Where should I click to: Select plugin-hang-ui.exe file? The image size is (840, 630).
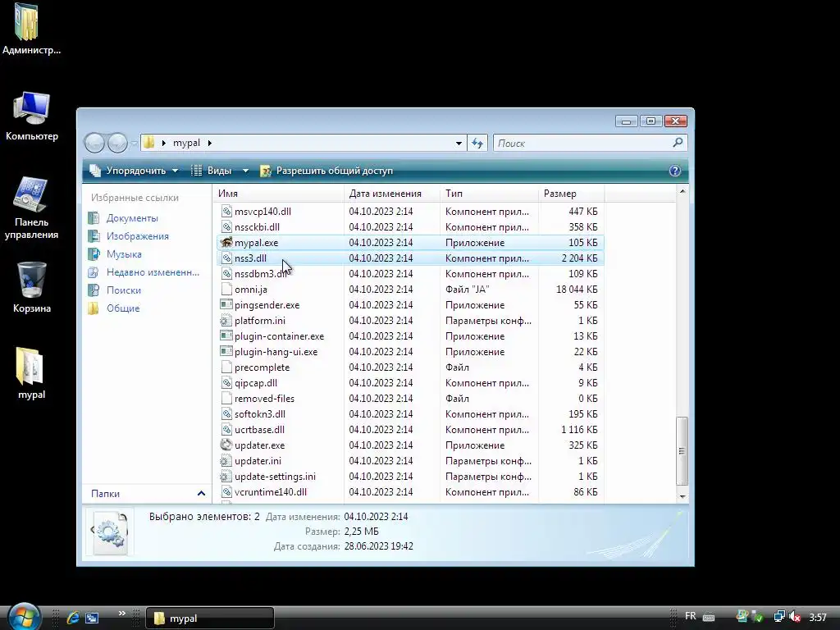[x=276, y=352]
